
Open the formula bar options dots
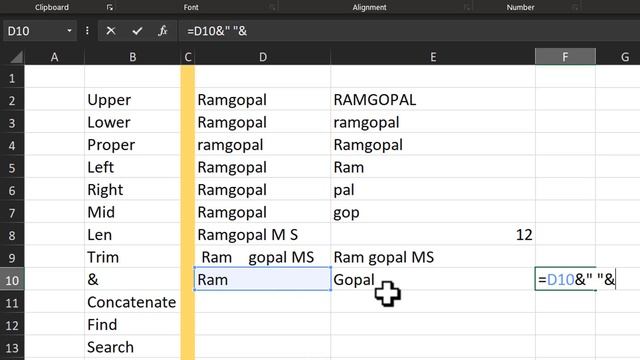[87, 31]
